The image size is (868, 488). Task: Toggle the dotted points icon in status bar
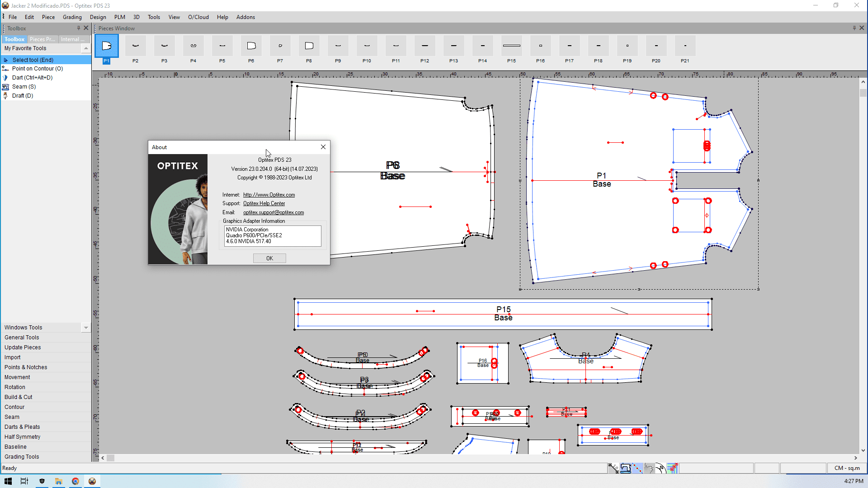click(x=637, y=468)
